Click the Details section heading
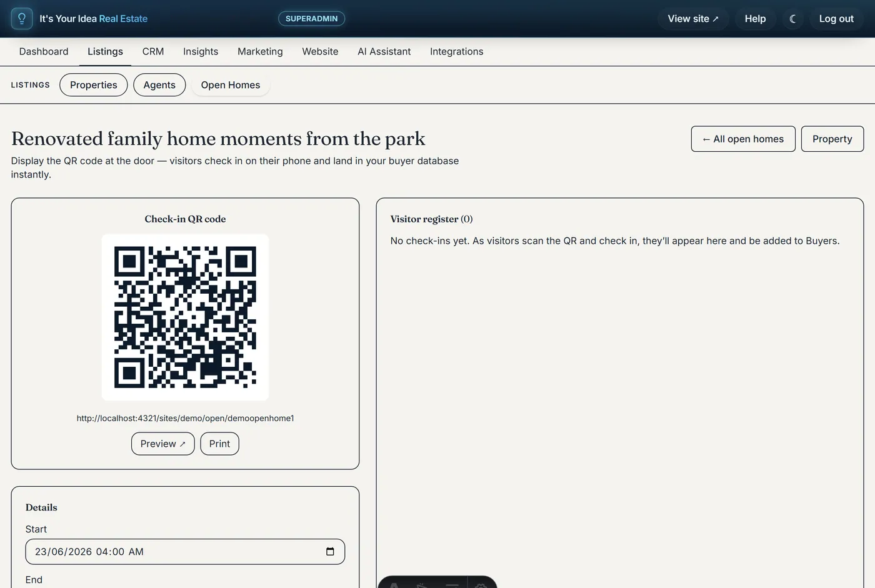The width and height of the screenshot is (875, 588). coord(41,507)
